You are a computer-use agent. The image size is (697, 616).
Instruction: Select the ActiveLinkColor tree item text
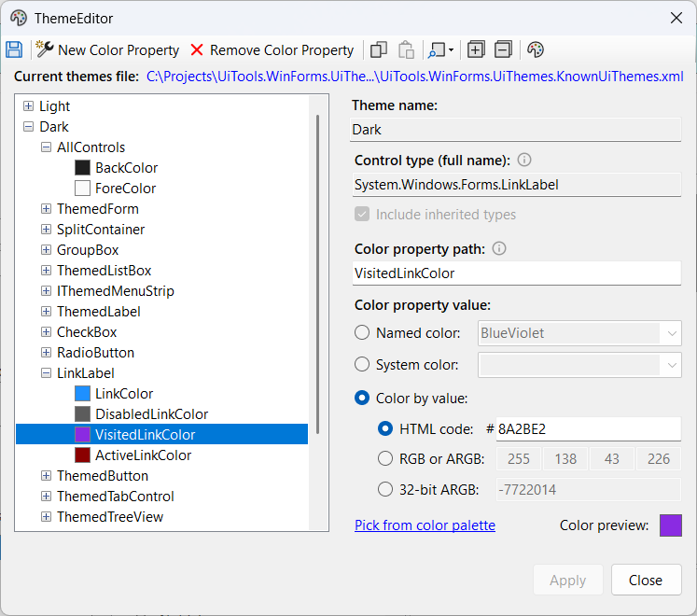point(143,455)
